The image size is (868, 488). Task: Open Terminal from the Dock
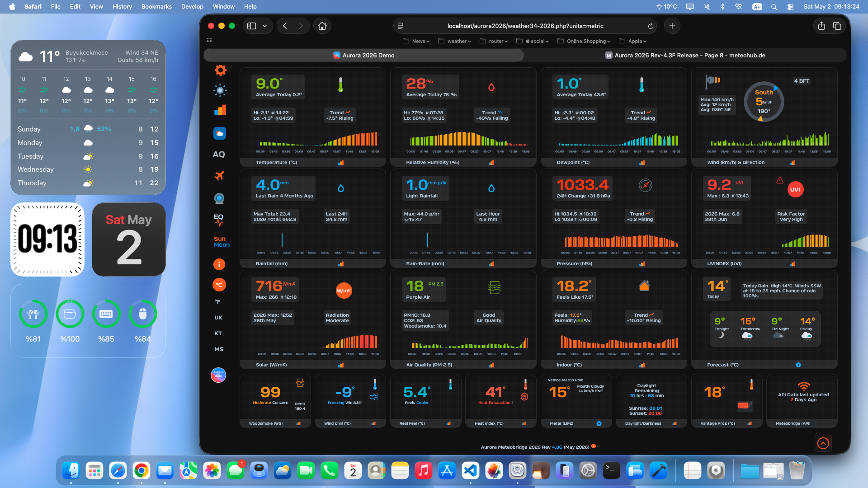pos(612,471)
